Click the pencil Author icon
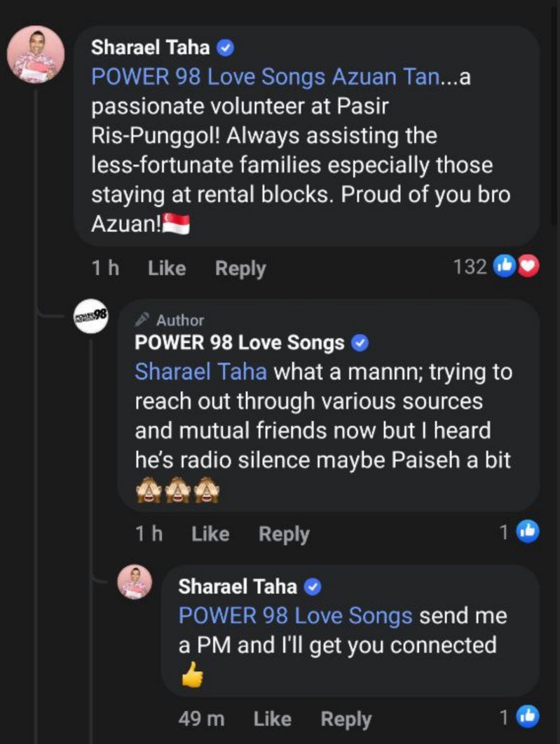The width and height of the screenshot is (560, 744). point(142,320)
